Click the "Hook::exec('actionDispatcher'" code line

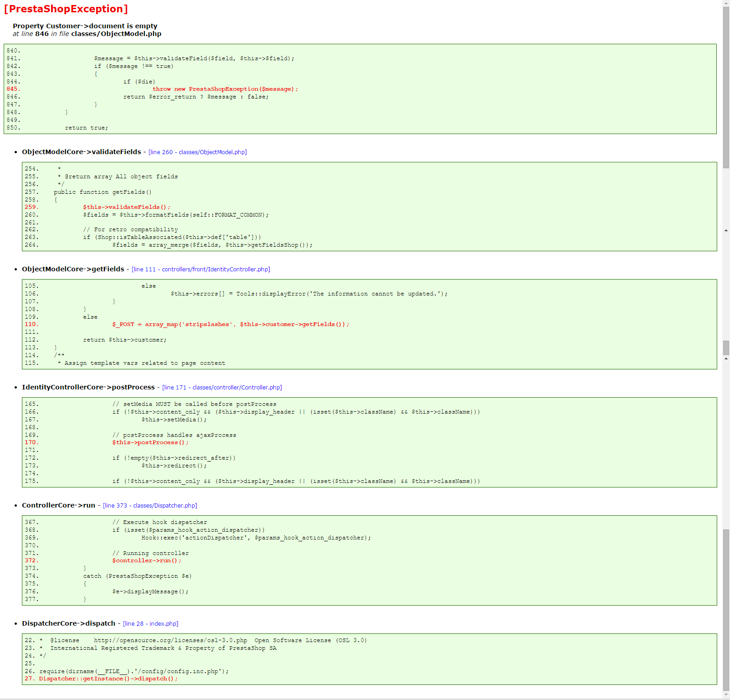256,538
